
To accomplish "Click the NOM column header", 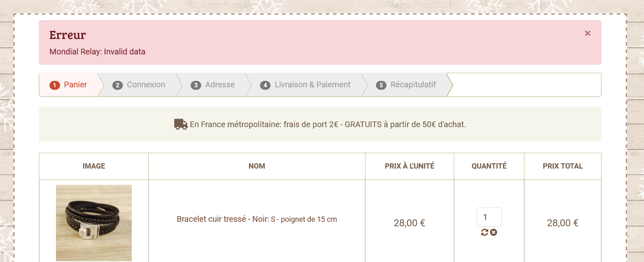I will point(257,166).
